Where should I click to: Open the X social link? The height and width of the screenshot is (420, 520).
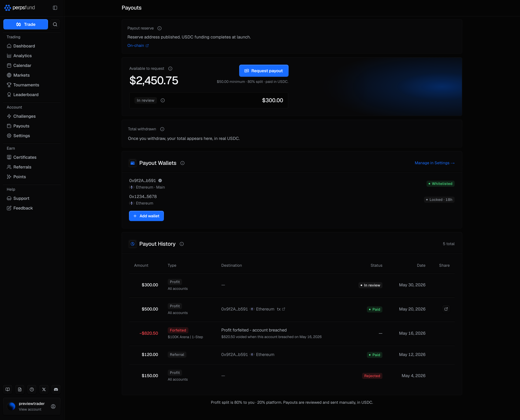[44, 389]
